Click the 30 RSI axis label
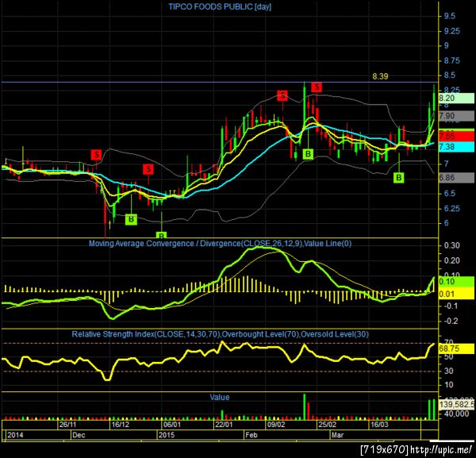Image resolution: width=476 pixels, height=458 pixels. 449,371
